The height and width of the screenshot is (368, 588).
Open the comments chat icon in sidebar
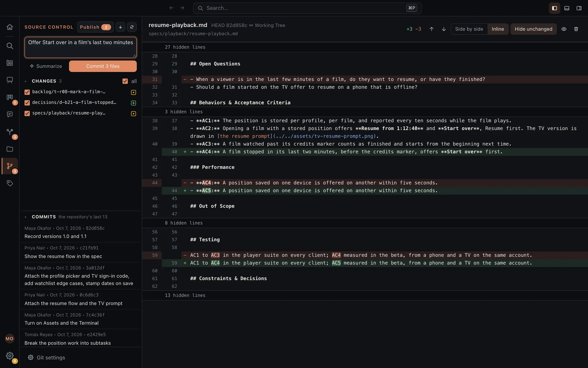tap(10, 114)
